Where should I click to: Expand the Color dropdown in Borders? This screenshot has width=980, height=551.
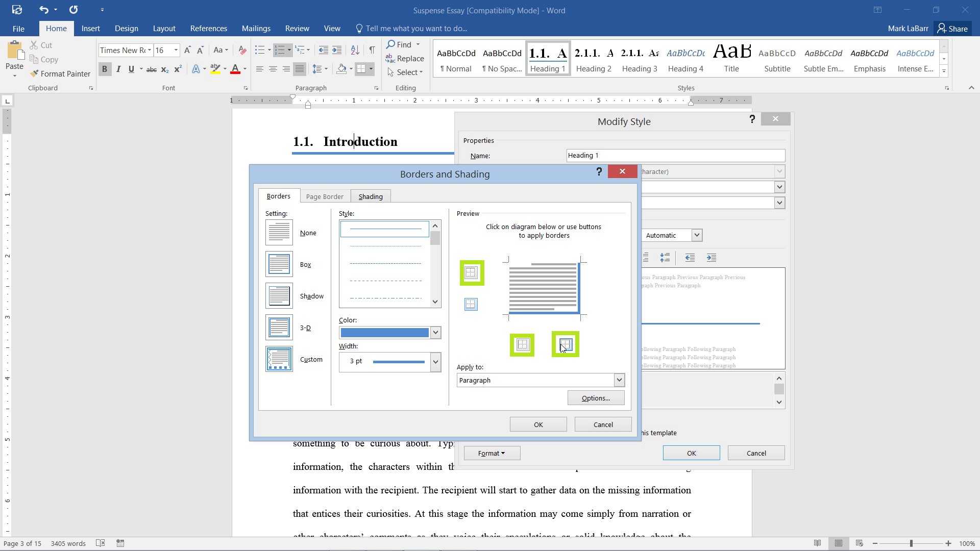[x=435, y=332]
